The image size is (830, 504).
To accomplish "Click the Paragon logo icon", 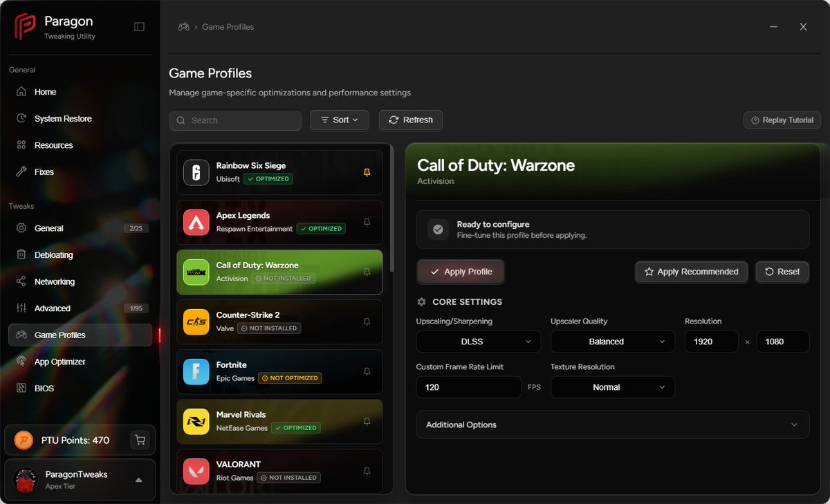I will 26,27.
